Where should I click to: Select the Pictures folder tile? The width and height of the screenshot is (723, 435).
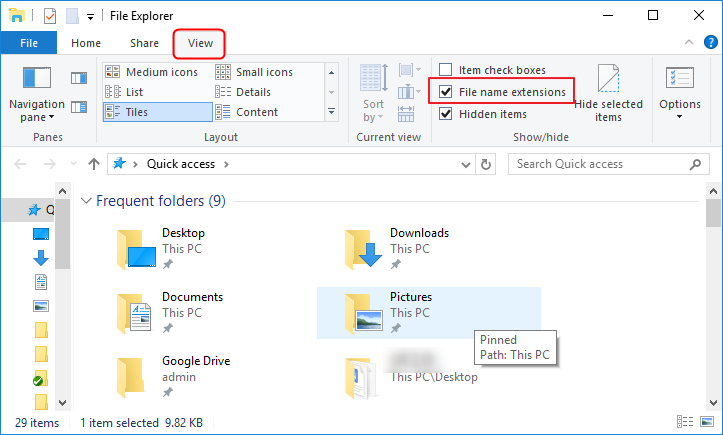click(428, 313)
